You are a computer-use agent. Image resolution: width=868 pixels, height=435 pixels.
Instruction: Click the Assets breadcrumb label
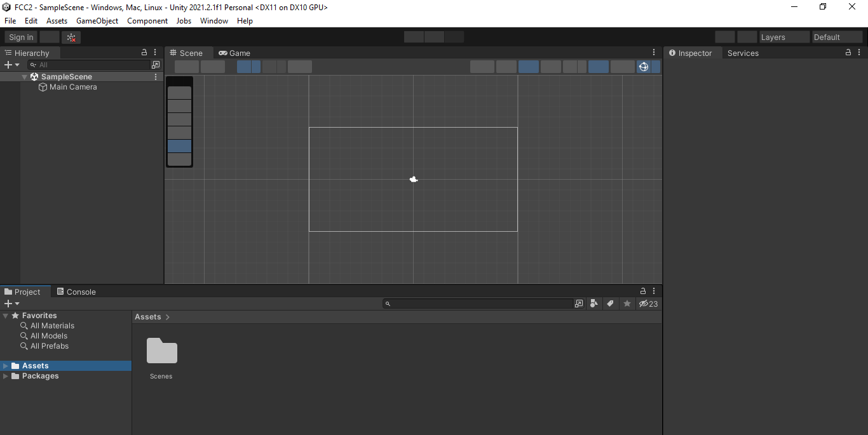[148, 317]
